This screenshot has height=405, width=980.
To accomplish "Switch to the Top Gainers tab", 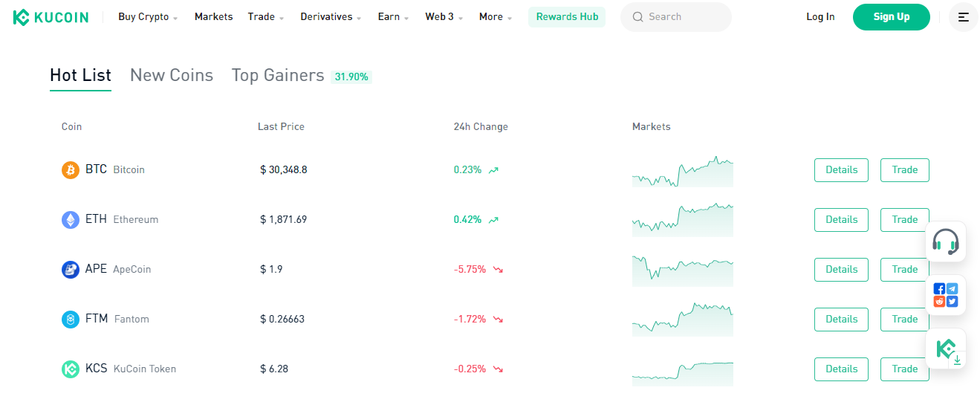I will [x=278, y=76].
